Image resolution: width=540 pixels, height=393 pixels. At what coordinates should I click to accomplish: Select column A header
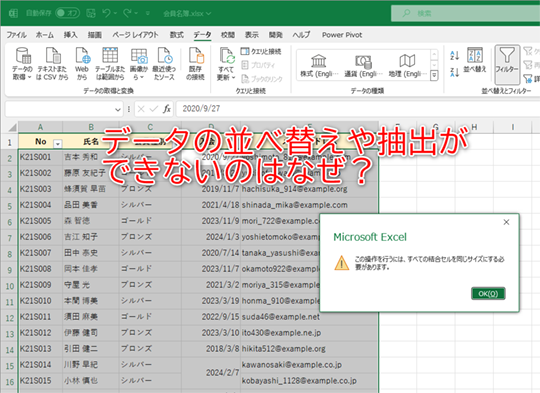click(40, 127)
